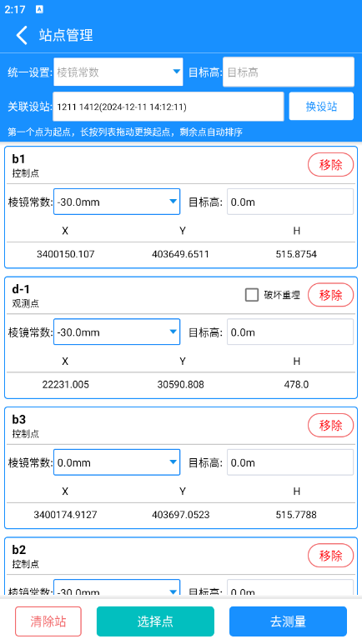The width and height of the screenshot is (362, 644).
Task: Remove point b3 with 移除
Action: coord(331,425)
